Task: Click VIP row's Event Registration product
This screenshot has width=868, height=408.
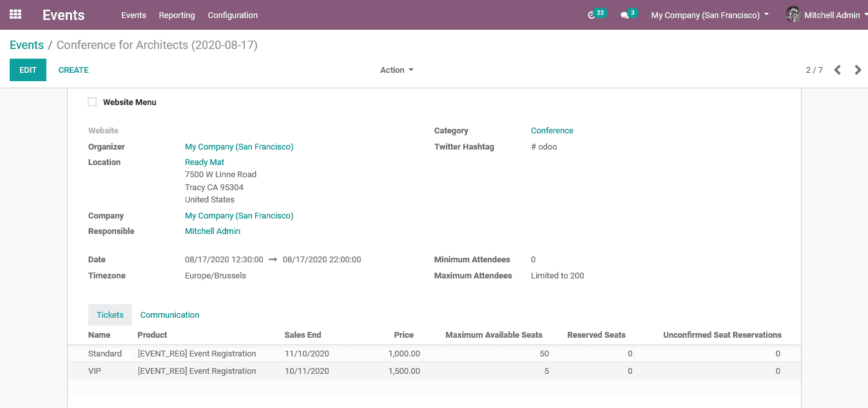Action: pyautogui.click(x=197, y=371)
